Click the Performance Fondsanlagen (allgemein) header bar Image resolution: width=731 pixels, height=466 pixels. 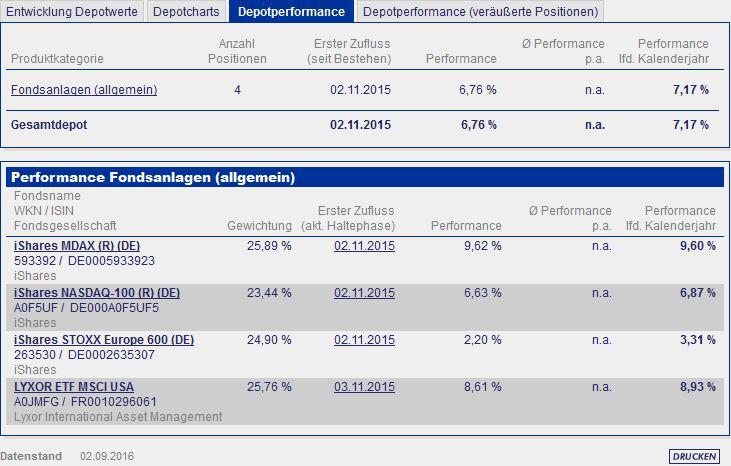tap(365, 178)
